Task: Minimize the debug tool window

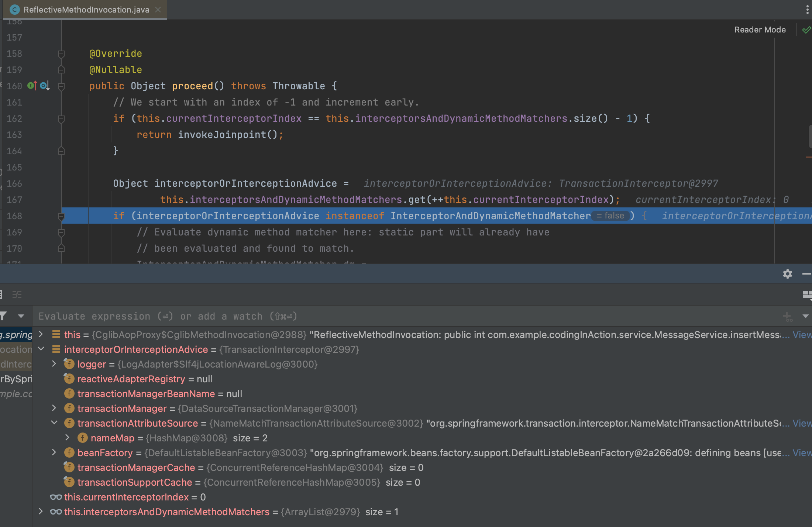Action: pyautogui.click(x=806, y=274)
